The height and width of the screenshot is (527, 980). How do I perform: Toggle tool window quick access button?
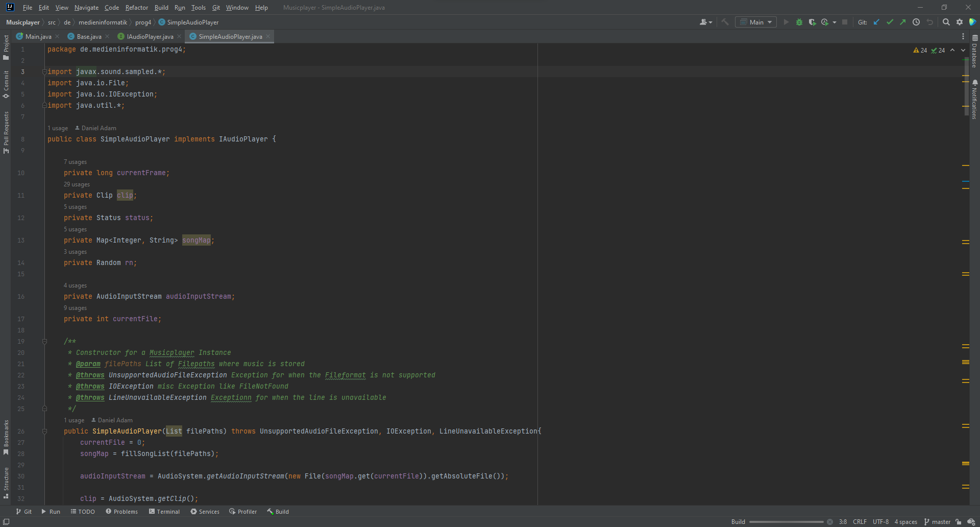pyautogui.click(x=6, y=521)
